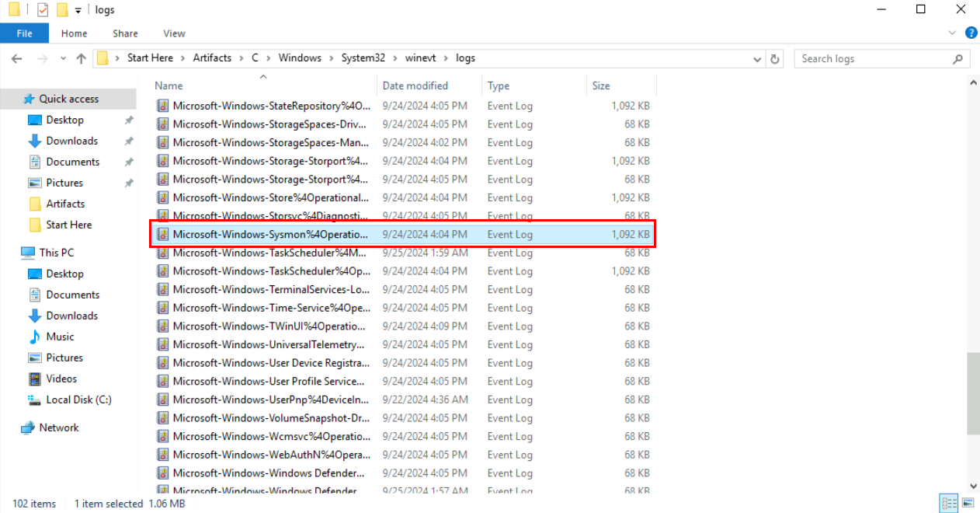Open Downloads under Quick access
Viewport: 980px width, 513px height.
point(71,141)
